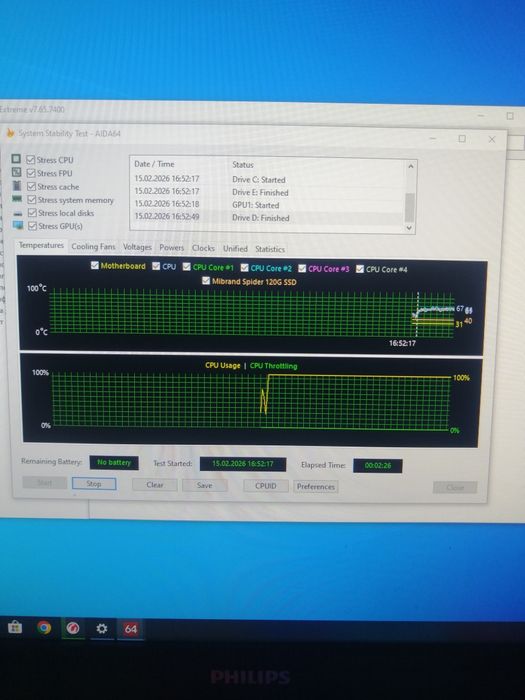Click the log list scroll-up arrow
The image size is (525, 700).
411,166
